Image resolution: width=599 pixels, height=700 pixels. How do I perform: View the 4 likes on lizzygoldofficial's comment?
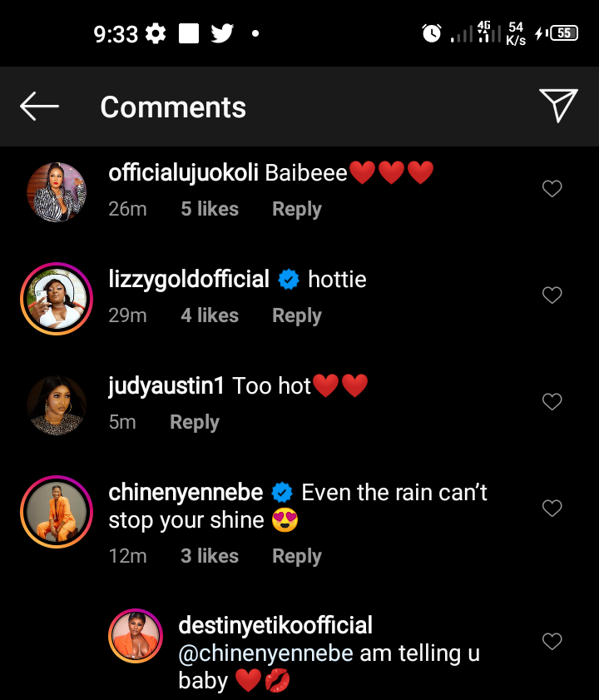210,315
